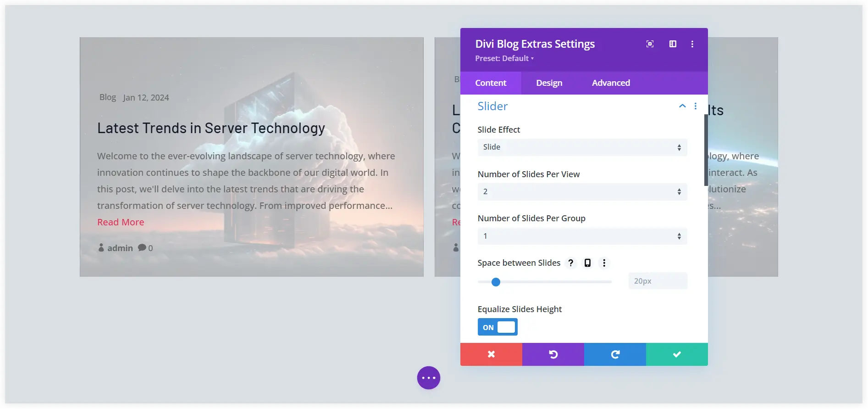Click Equalize Slides Height label
Image resolution: width=868 pixels, height=409 pixels.
coord(520,309)
